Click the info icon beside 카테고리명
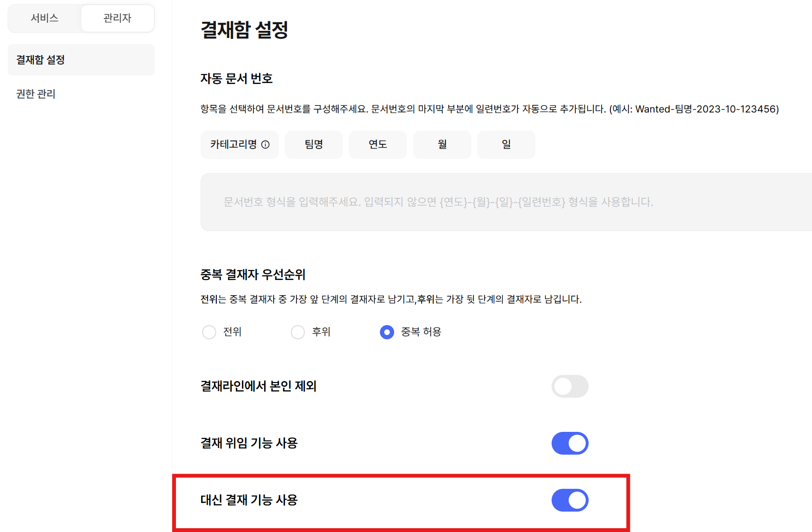812x532 pixels. point(266,145)
